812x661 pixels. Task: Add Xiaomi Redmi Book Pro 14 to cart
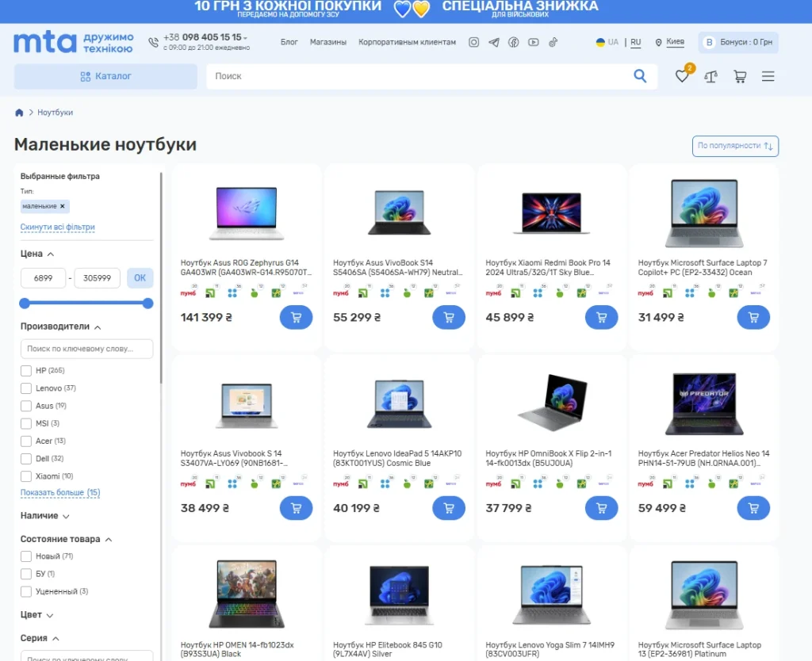point(601,317)
